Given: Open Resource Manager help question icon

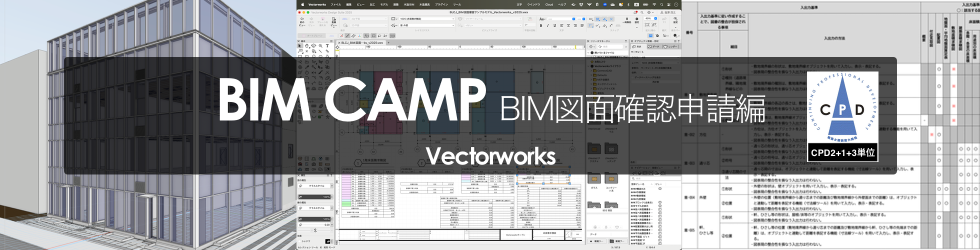Looking at the screenshot, I should click(625, 41).
